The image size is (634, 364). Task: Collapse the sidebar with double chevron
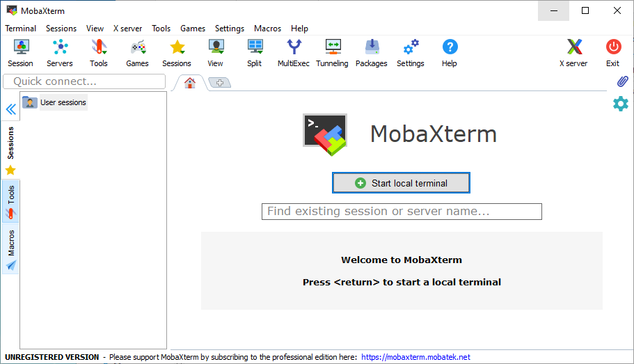(10, 109)
